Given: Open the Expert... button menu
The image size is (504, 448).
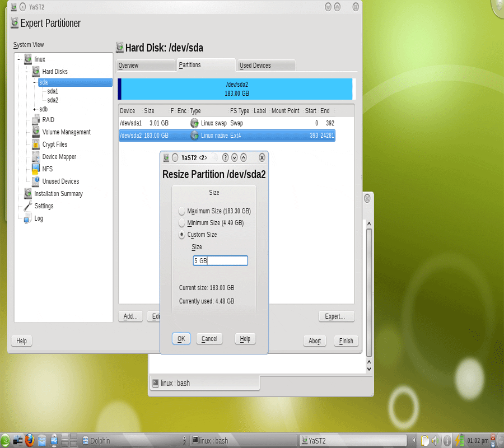Looking at the screenshot, I should click(x=337, y=316).
